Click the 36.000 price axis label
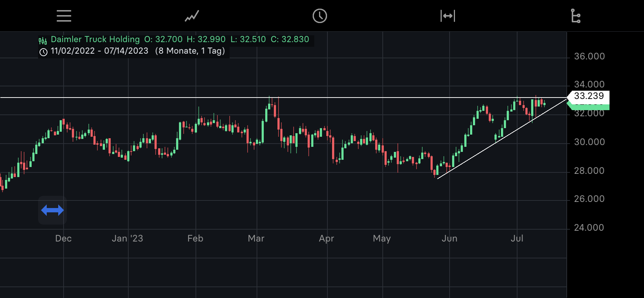The height and width of the screenshot is (298, 644). point(589,57)
